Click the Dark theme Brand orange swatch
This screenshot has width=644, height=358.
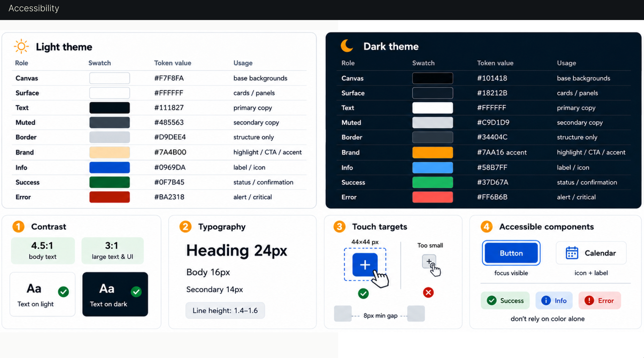tap(433, 152)
